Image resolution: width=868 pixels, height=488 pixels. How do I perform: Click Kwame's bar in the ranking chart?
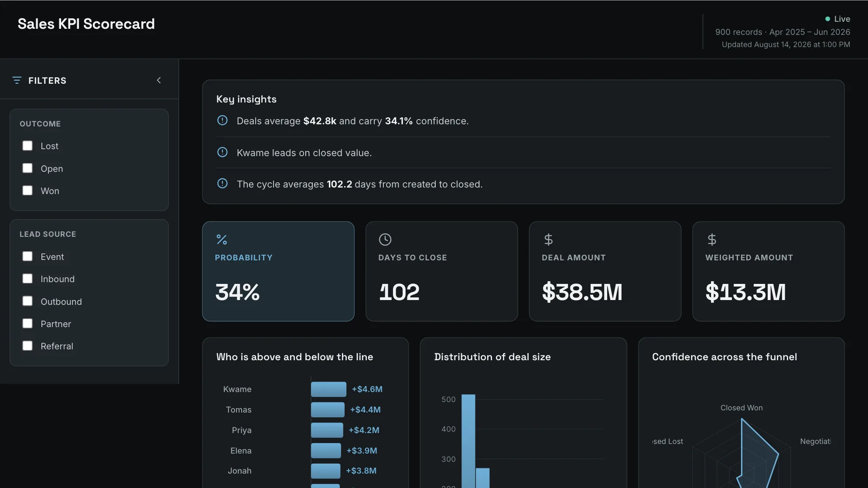(328, 389)
